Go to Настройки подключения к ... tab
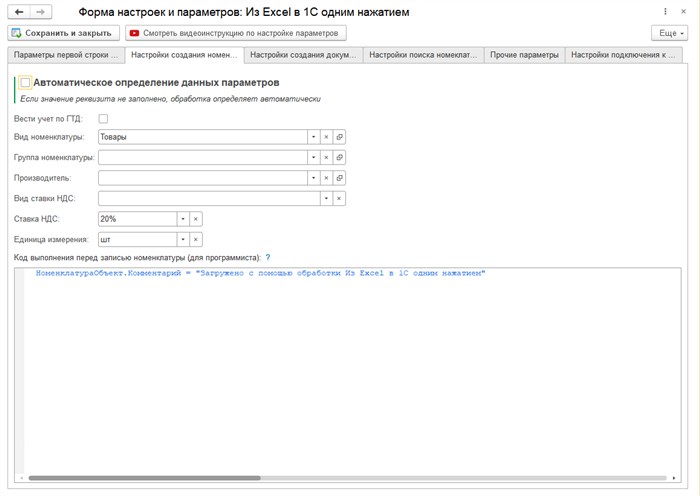700x496 pixels. pos(623,55)
